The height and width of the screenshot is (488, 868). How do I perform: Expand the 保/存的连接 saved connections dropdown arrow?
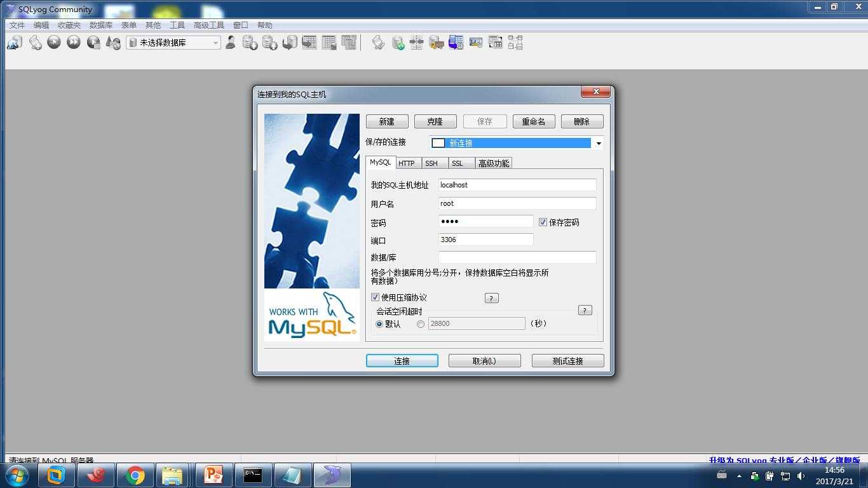pos(598,143)
